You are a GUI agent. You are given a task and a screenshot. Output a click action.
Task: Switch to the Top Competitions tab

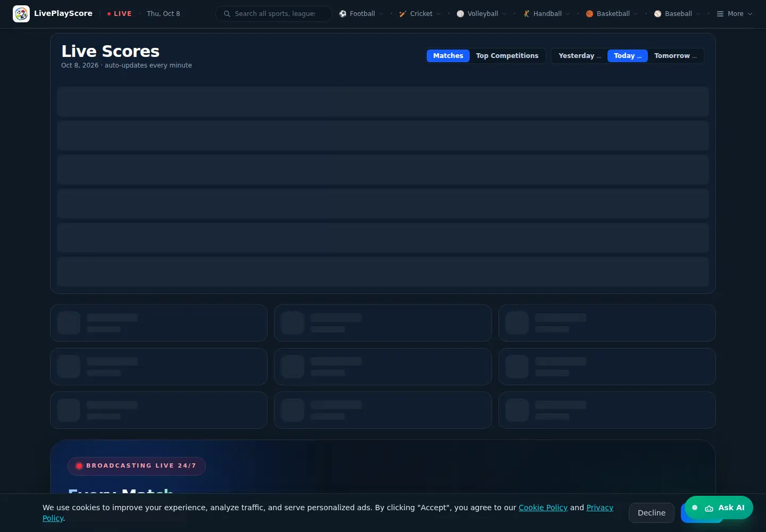click(507, 56)
